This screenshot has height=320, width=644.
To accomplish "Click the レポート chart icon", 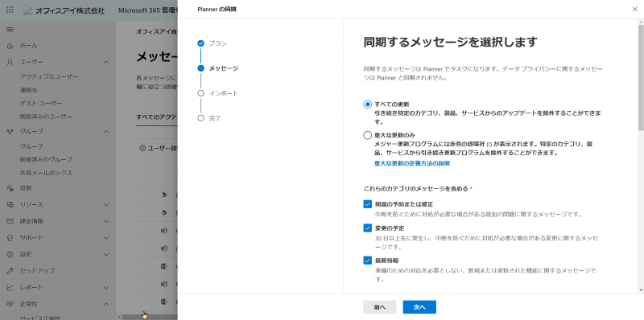I will pos(10,288).
